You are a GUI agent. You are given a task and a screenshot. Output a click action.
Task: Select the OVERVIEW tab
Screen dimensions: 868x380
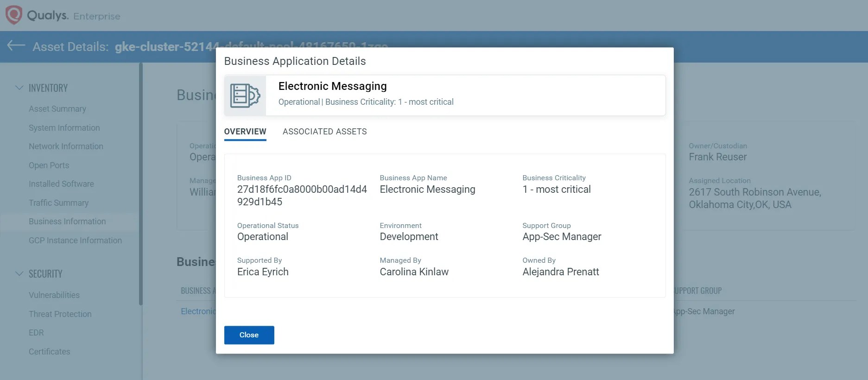click(245, 132)
